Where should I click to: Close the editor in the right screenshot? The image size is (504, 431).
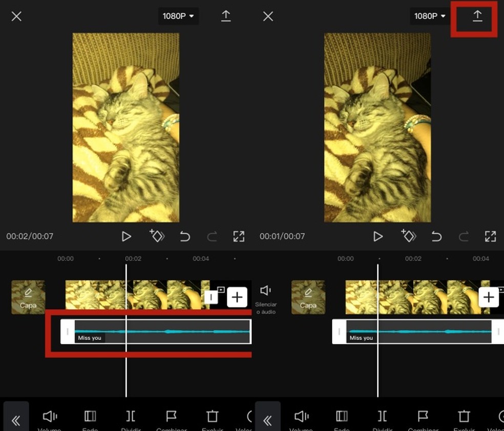point(268,16)
